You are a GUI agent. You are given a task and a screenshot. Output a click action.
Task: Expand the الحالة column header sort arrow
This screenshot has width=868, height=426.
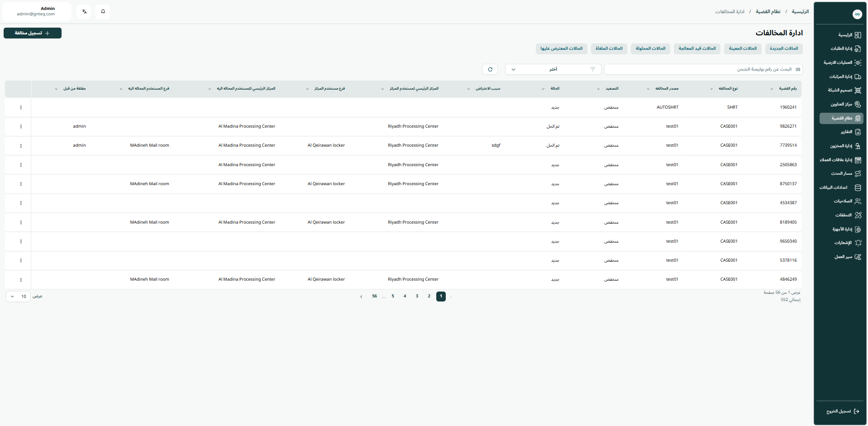[x=543, y=89]
